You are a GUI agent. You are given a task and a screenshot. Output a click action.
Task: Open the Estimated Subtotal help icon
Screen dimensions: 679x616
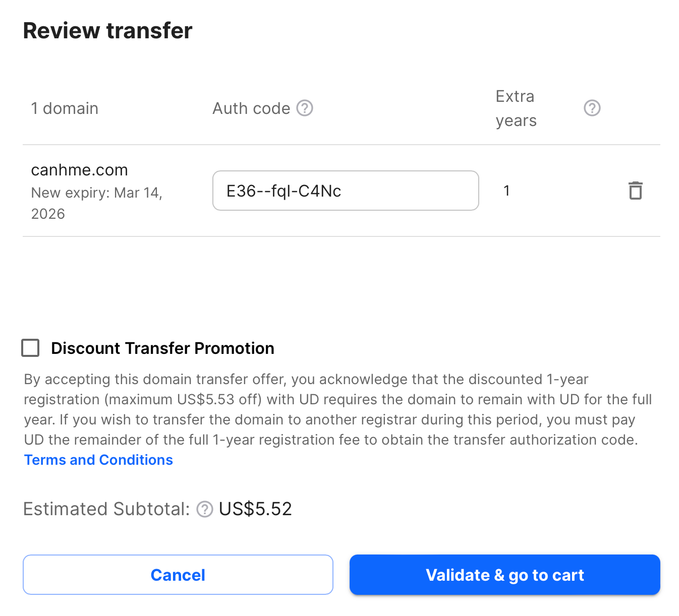click(204, 510)
